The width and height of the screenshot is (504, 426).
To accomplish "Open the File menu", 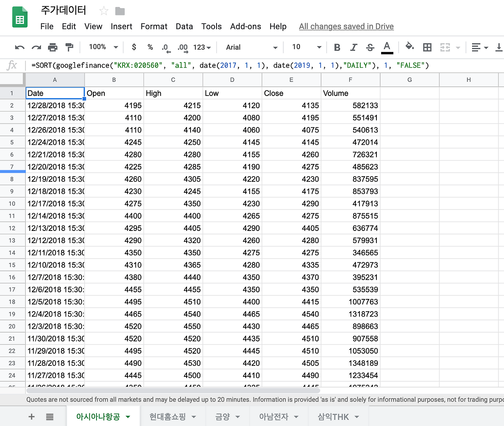I will [47, 26].
